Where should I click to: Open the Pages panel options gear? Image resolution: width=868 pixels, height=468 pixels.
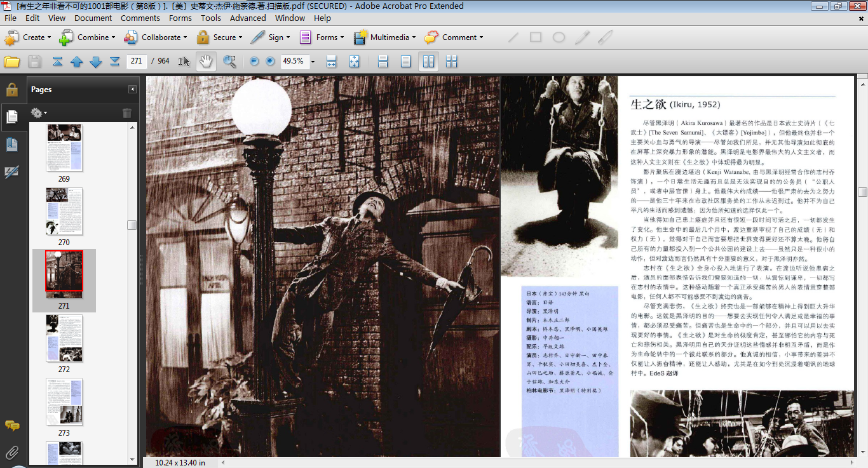click(x=39, y=113)
